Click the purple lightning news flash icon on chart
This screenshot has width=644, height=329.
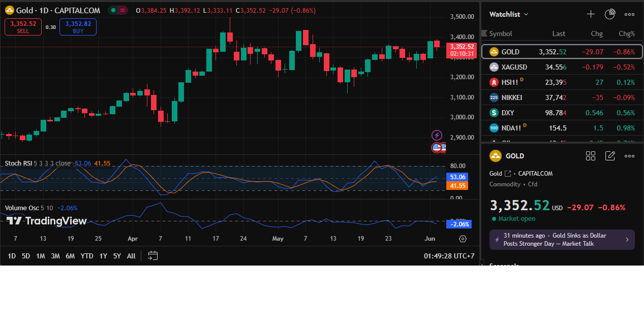tap(437, 135)
